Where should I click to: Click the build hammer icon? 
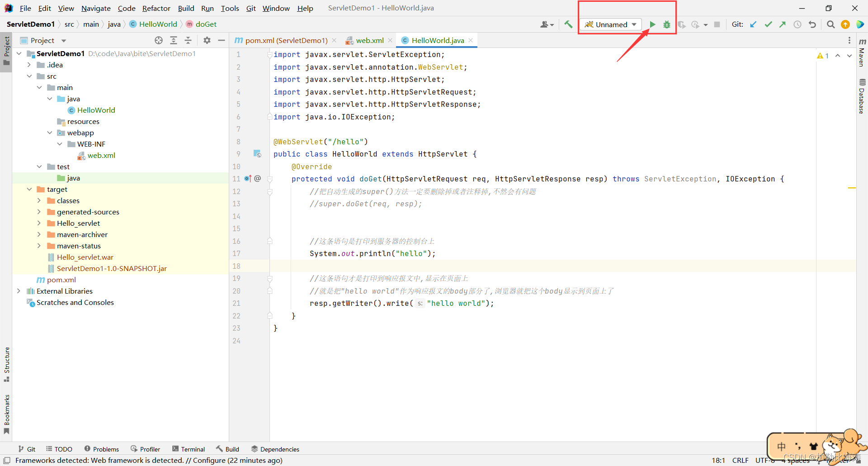tap(568, 24)
